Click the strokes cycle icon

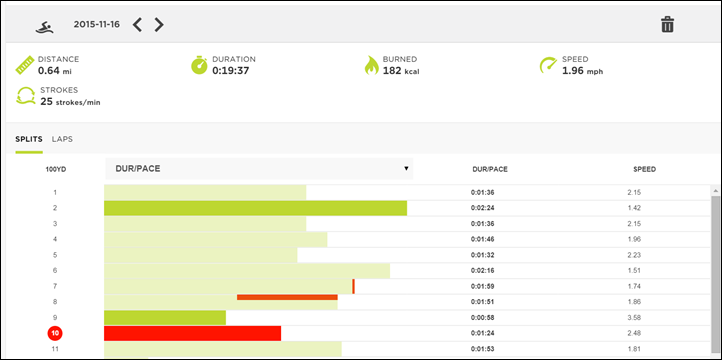[x=25, y=95]
